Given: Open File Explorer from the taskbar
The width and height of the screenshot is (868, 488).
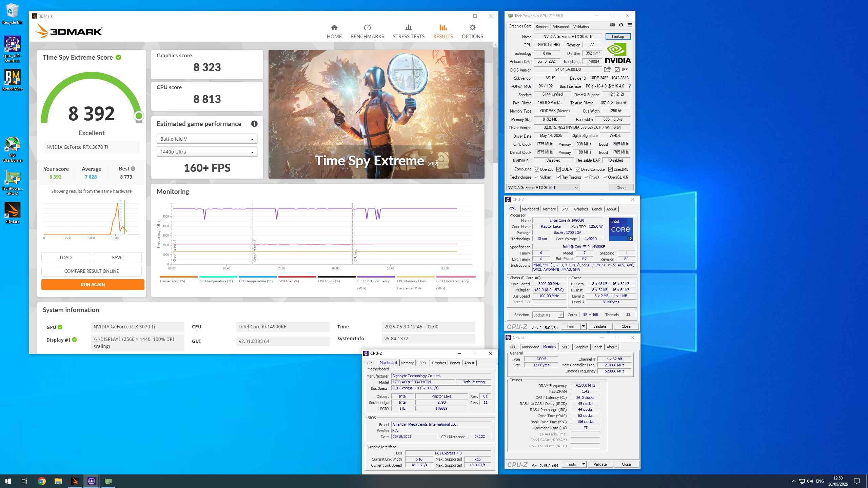Looking at the screenshot, I should (x=58, y=481).
